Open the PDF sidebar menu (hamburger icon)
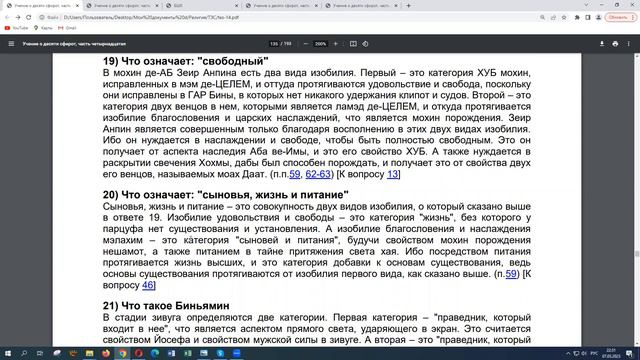Image resolution: width=640 pixels, height=360 pixels. 11,44
